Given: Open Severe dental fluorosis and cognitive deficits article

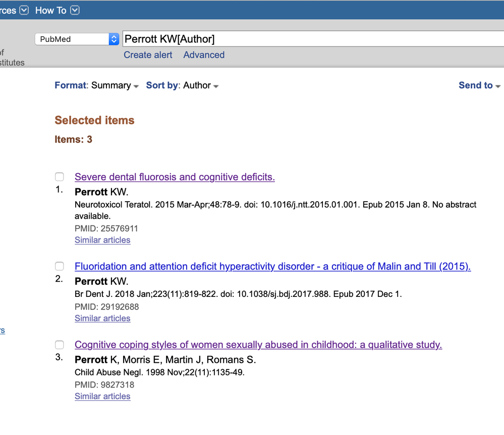Looking at the screenshot, I should (175, 177).
